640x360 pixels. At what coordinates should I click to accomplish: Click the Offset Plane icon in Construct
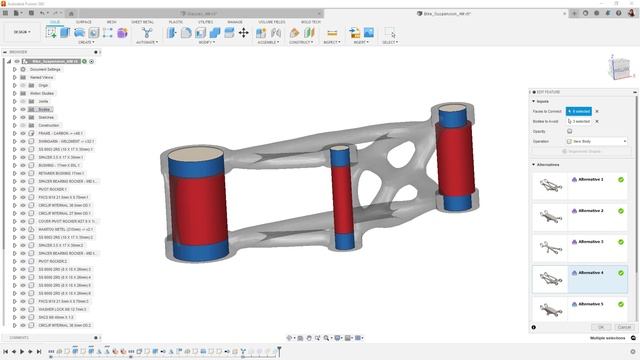[294, 33]
